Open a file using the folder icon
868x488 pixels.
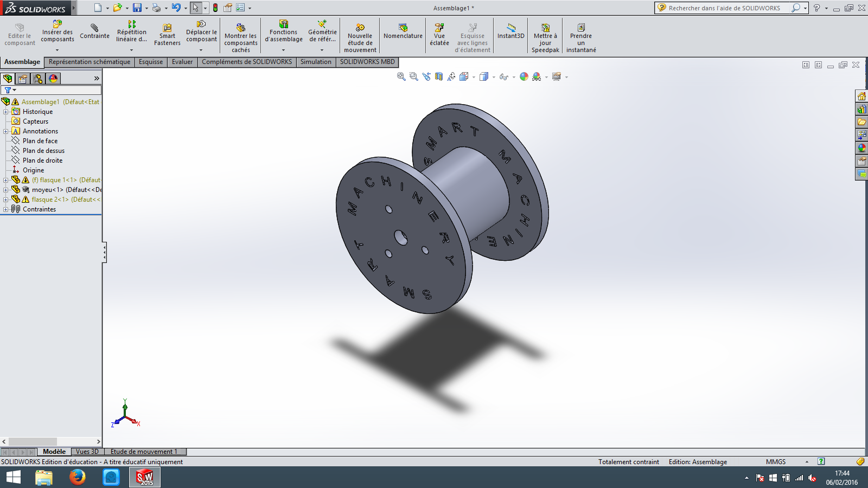[117, 8]
